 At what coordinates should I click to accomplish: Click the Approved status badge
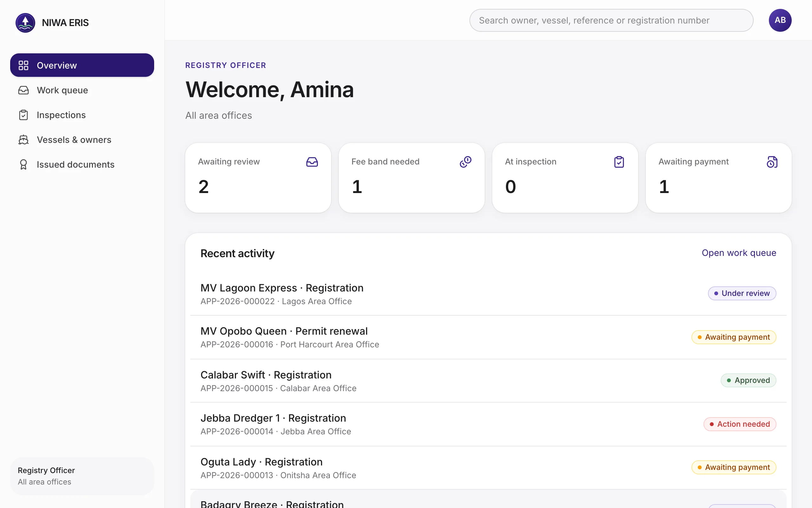pos(748,380)
